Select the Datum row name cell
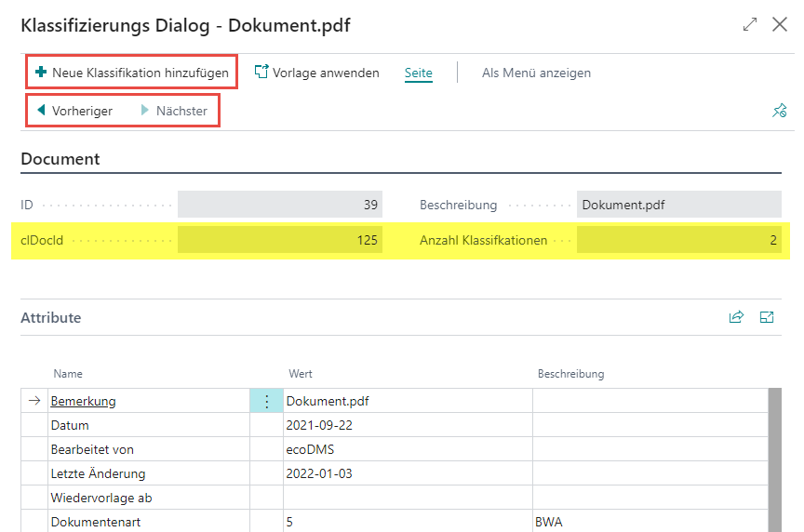Image resolution: width=804 pixels, height=532 pixels. click(149, 425)
